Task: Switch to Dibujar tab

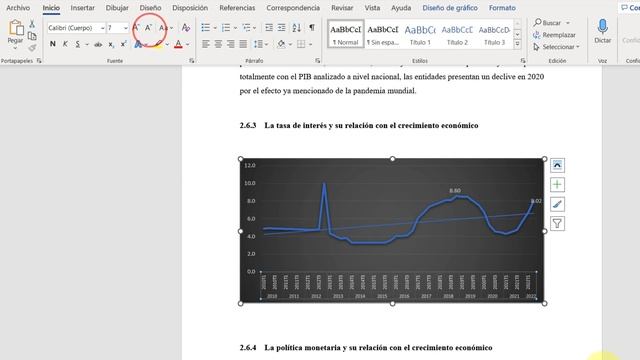Action: 117,8
